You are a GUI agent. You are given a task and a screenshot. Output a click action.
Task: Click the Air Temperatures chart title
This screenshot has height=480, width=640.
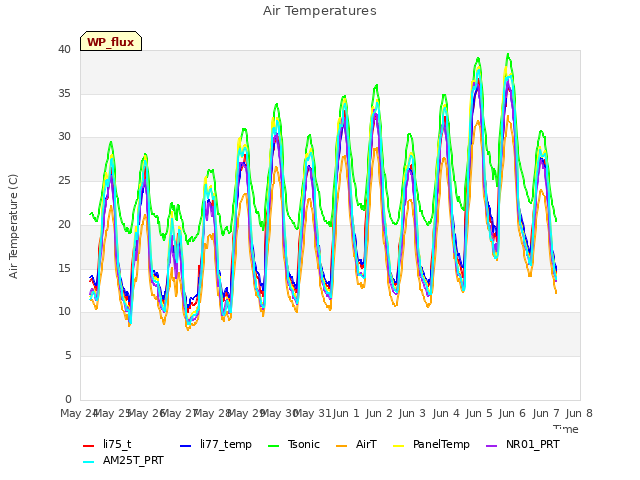pyautogui.click(x=320, y=11)
